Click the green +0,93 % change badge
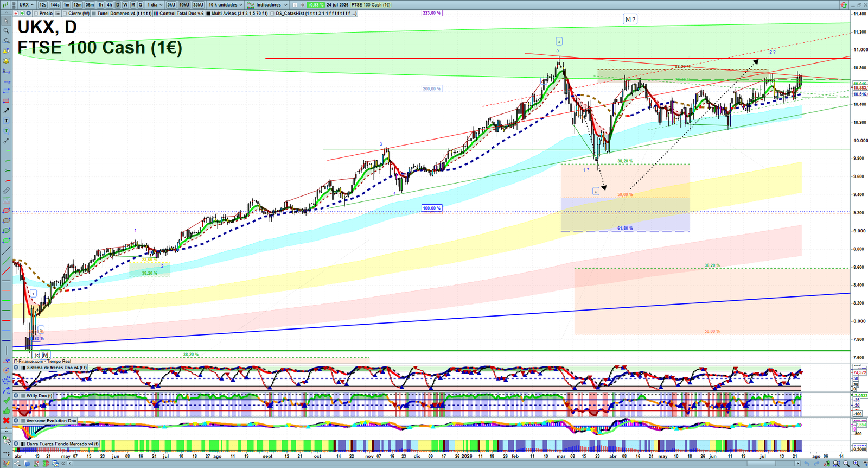868x468 pixels. point(315,4)
